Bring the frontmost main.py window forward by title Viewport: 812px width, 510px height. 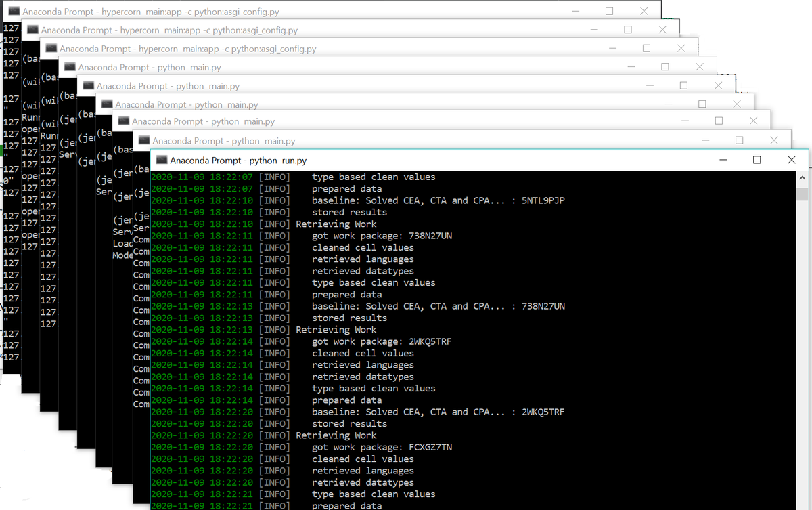tap(224, 141)
